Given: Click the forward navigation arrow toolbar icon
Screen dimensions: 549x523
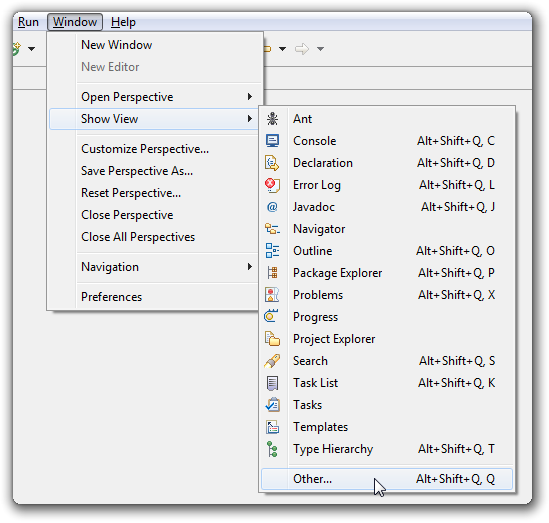Looking at the screenshot, I should coord(302,49).
